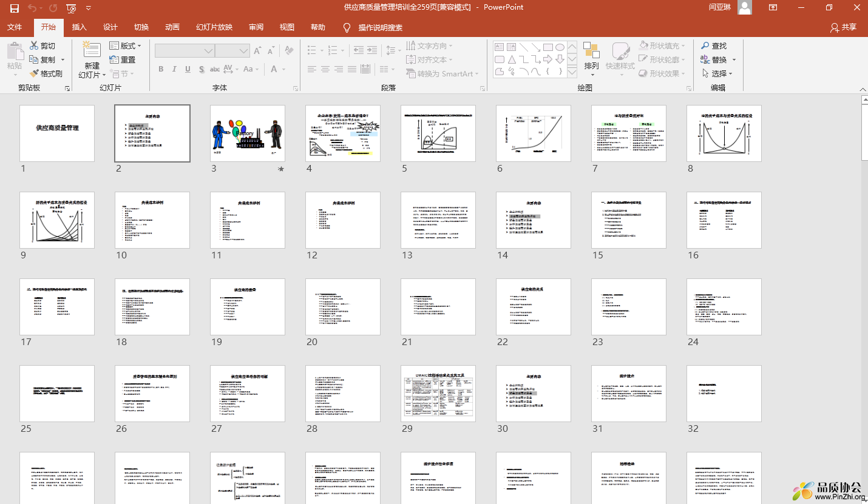Open 形状轮廓 shape outline color
868x504 pixels.
pos(662,59)
